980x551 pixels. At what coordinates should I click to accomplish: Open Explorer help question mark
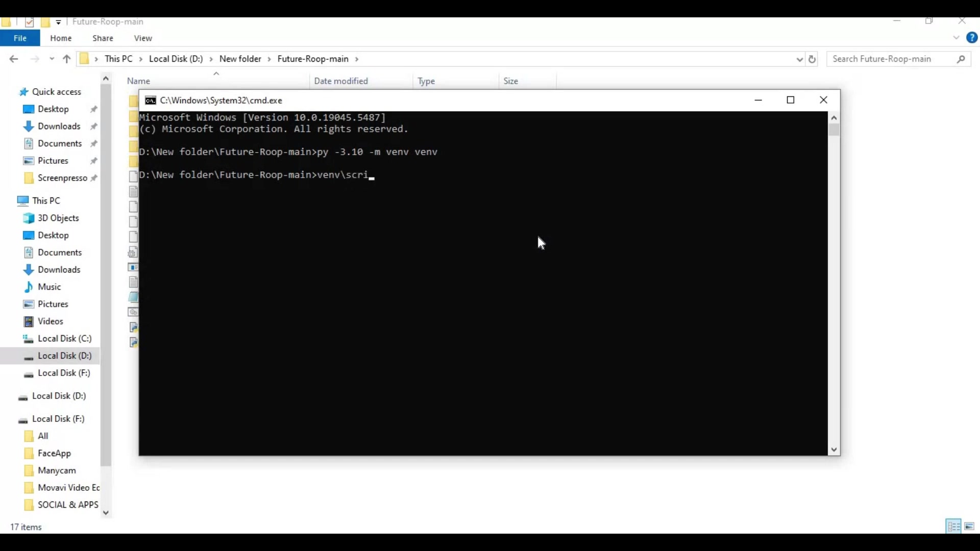pyautogui.click(x=972, y=38)
